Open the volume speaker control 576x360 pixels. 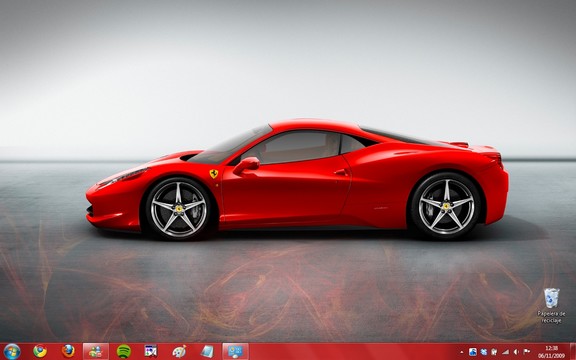(x=516, y=352)
